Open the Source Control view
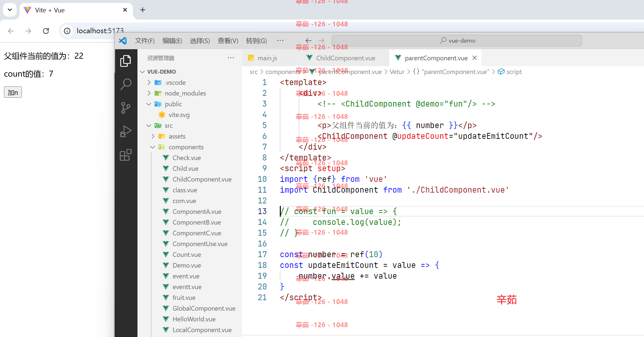The width and height of the screenshot is (644, 337). [x=126, y=108]
